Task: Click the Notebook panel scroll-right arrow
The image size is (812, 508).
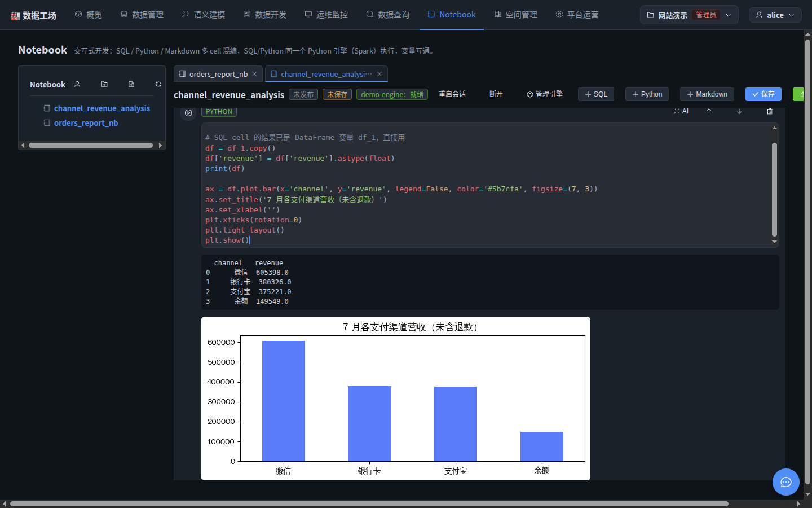Action: coord(160,145)
